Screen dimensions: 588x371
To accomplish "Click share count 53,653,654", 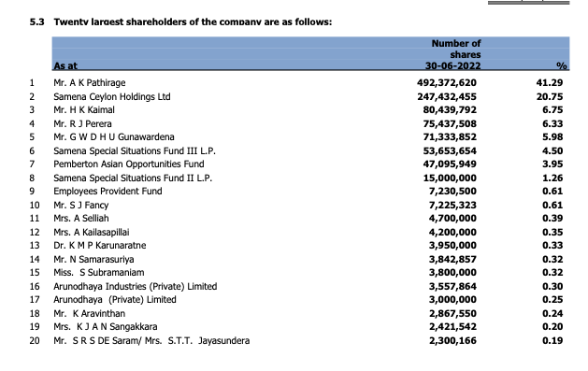I will 450,151.
